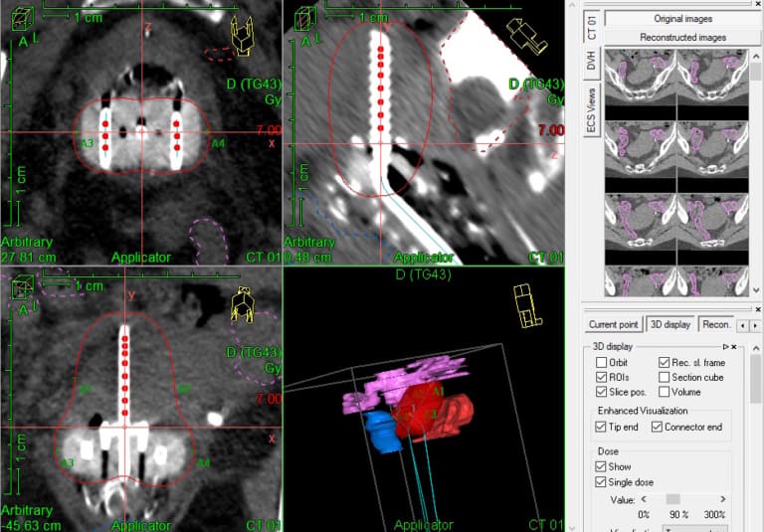Disable Tip end enhanced visualization

tap(601, 427)
